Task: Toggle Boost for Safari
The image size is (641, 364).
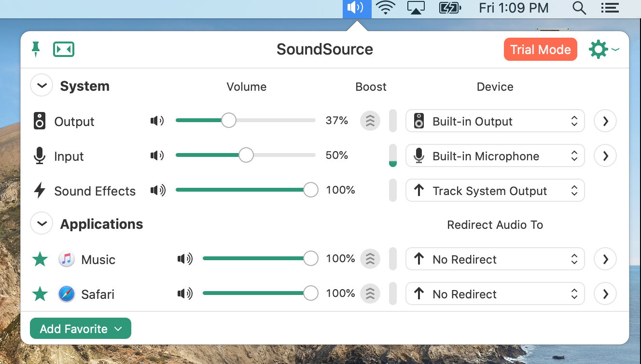Action: coord(370,294)
